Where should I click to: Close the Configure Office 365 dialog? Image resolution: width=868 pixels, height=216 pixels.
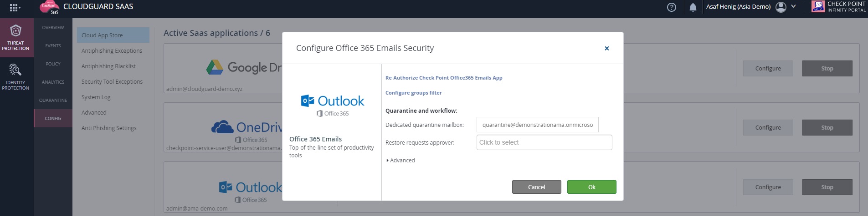(606, 48)
